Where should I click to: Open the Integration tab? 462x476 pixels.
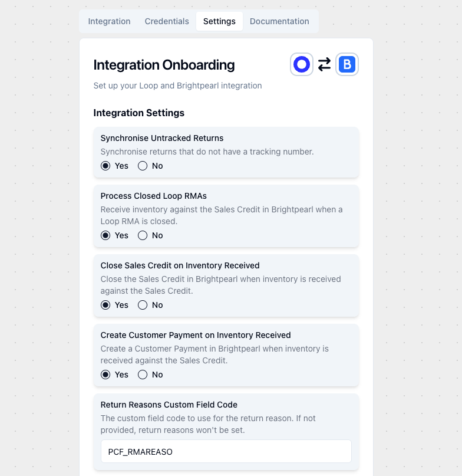coord(109,21)
